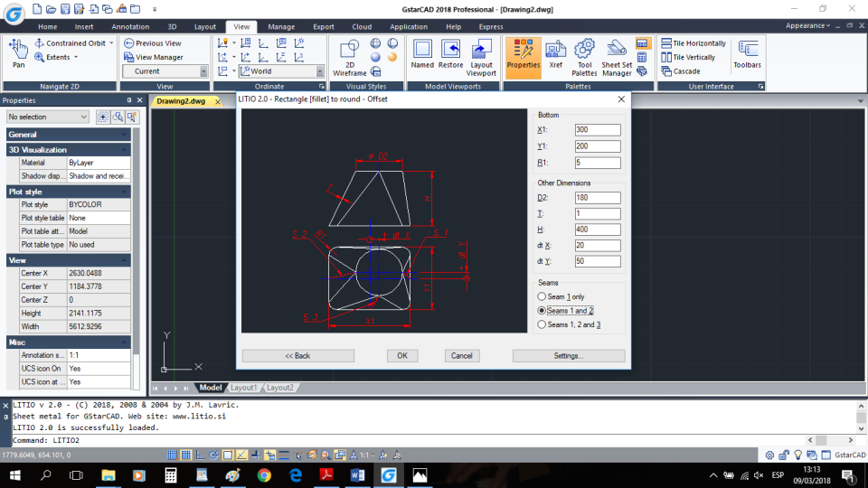Screen dimensions: 868x488
Task: Toggle Snap mode in status bar
Action: pyautogui.click(x=172, y=455)
